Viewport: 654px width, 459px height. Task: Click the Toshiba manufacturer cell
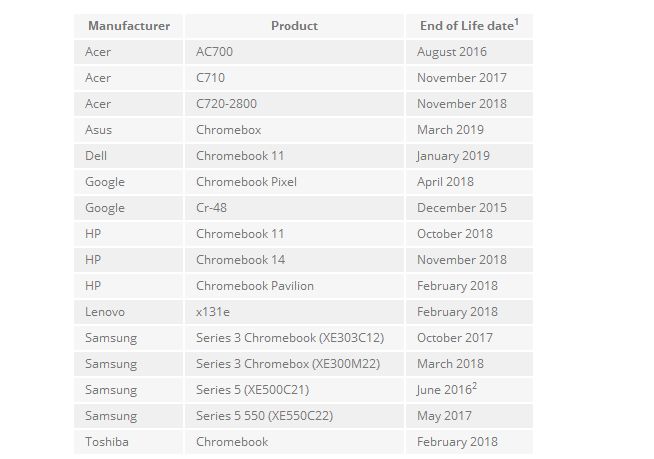coord(128,442)
